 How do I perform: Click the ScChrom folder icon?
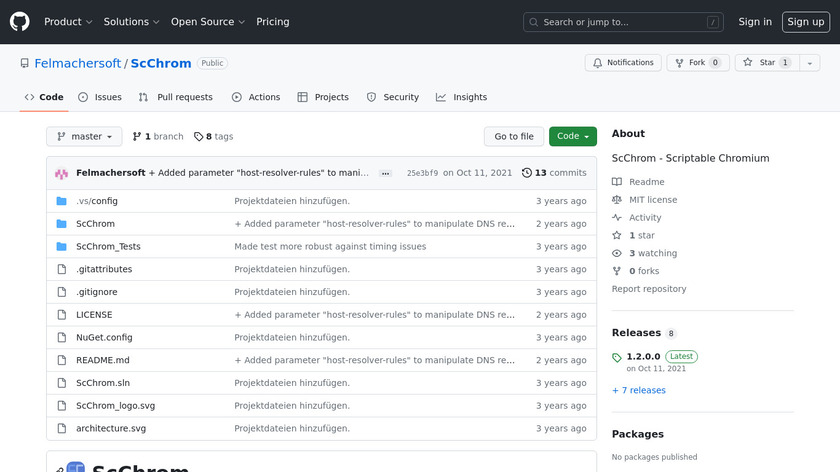[x=62, y=224]
